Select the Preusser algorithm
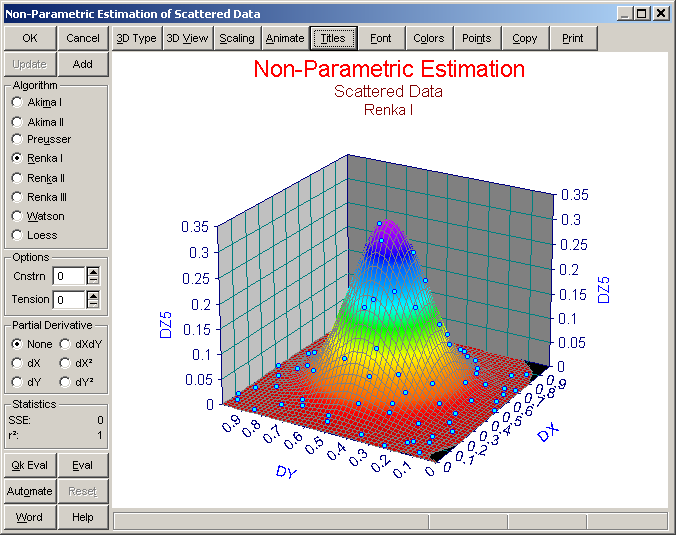This screenshot has height=535, width=676. [41, 139]
